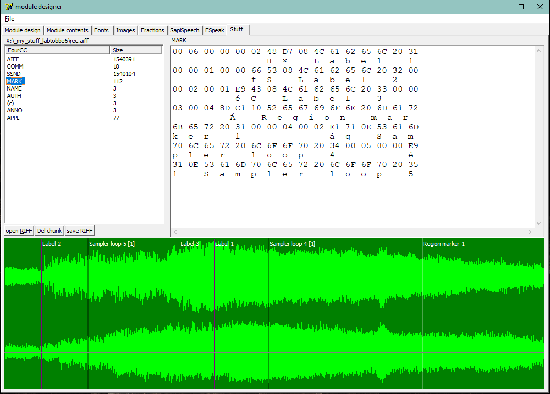Image resolution: width=550 pixels, height=394 pixels.
Task: Select the ANNO chunk row
Action: pos(83,110)
